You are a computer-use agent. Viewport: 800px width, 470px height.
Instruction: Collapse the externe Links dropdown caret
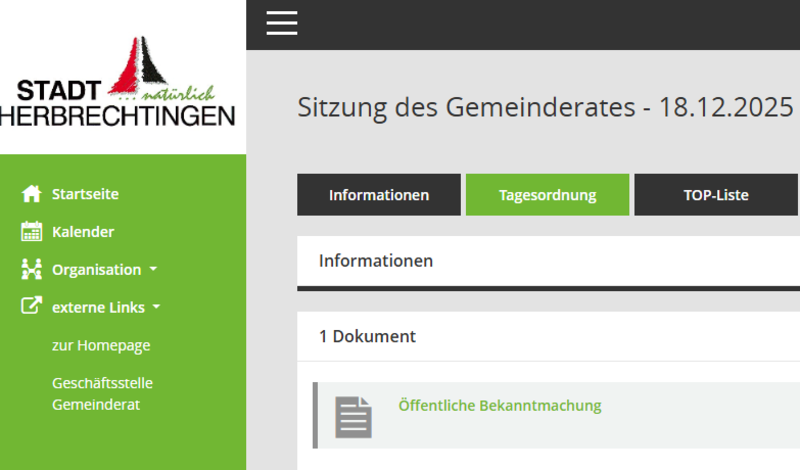click(x=157, y=308)
